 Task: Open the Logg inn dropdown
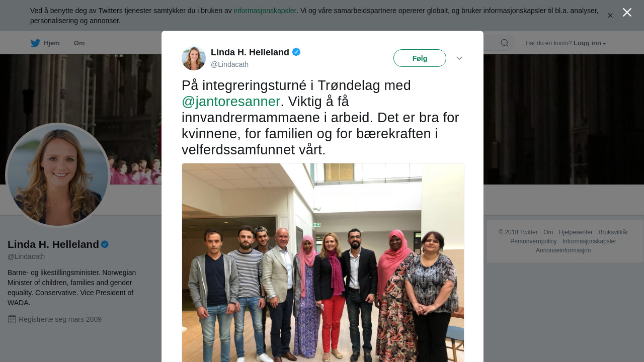coord(590,43)
